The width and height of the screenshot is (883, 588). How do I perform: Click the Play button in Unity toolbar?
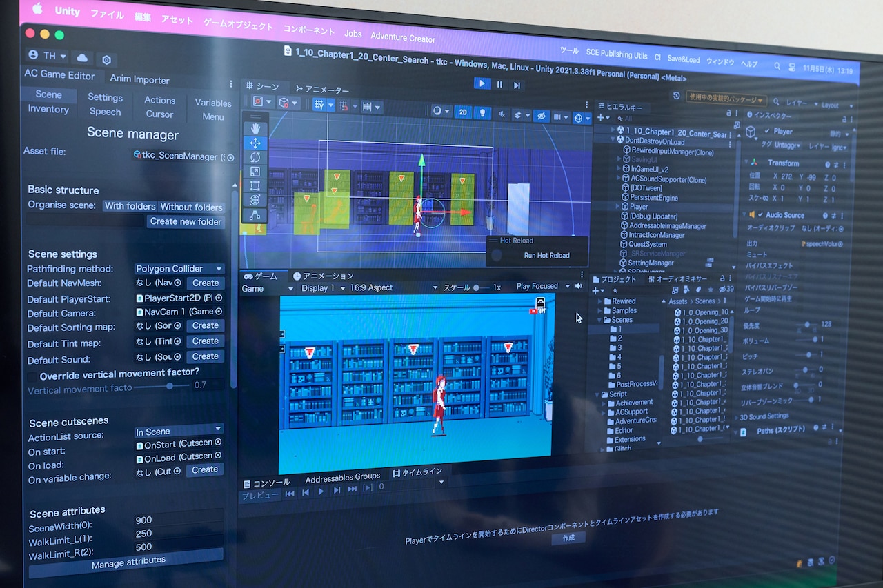(482, 83)
